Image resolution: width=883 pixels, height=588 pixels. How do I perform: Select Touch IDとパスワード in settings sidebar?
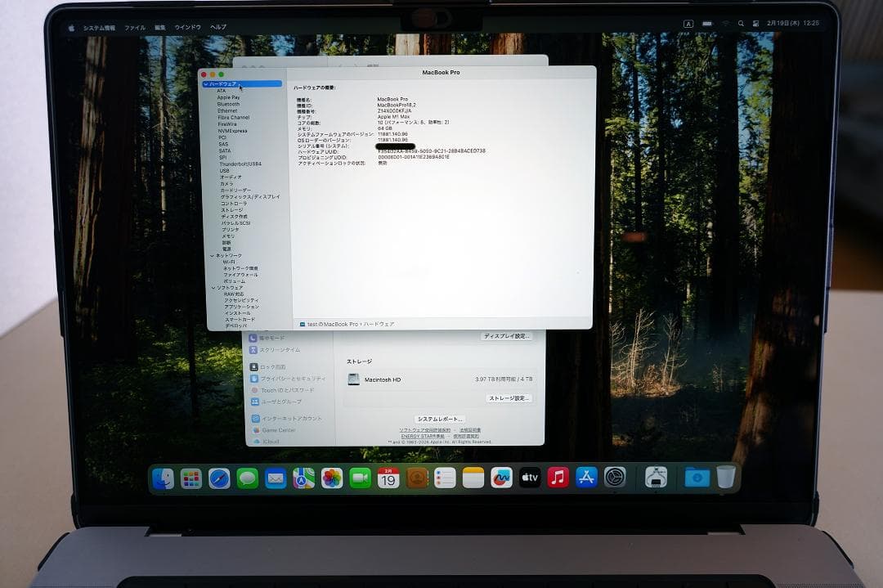click(x=286, y=390)
